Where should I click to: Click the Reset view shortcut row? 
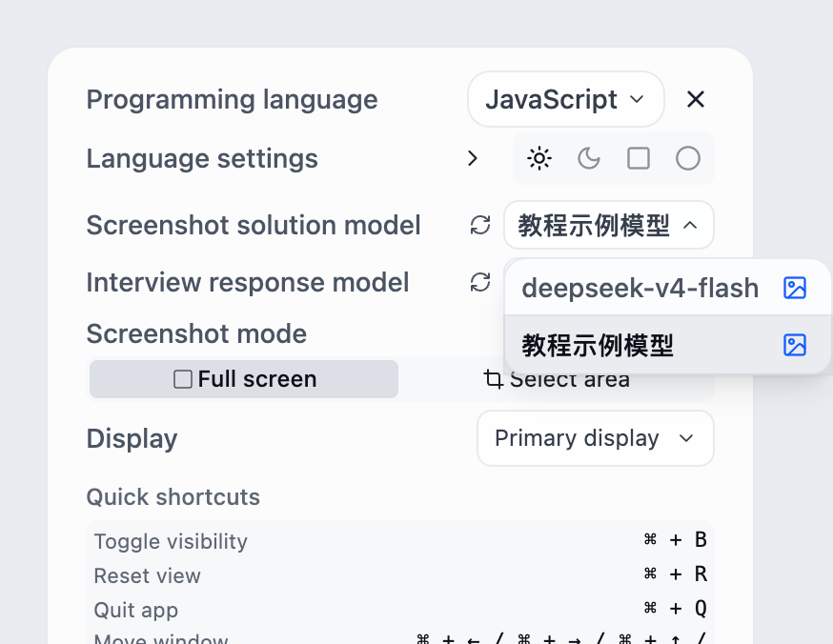pyautogui.click(x=400, y=575)
